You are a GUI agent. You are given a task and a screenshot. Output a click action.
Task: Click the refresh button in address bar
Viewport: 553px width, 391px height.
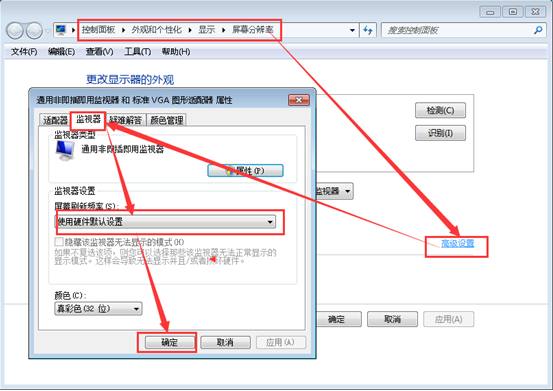click(x=368, y=30)
